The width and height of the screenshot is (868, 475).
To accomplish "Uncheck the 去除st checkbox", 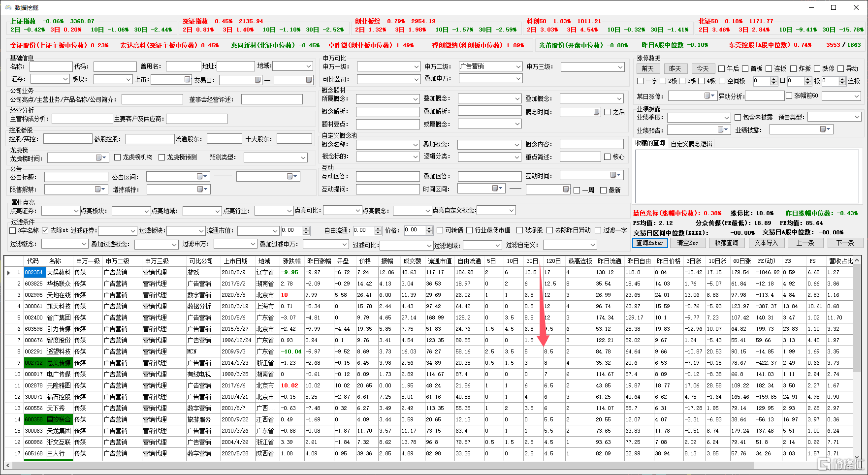I will point(45,230).
